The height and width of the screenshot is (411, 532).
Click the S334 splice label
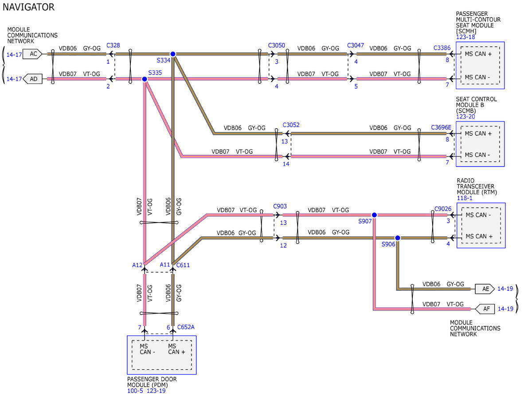163,60
